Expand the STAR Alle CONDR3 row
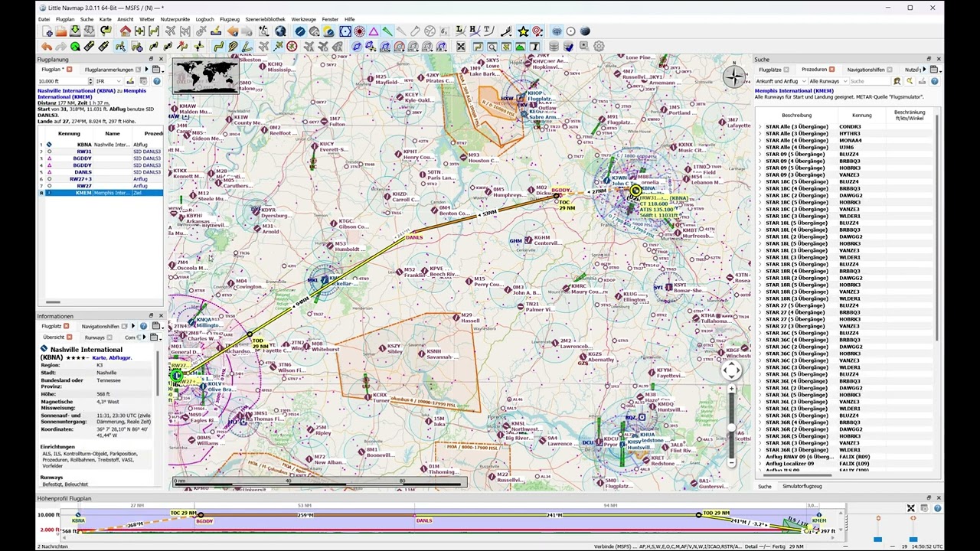 (x=760, y=127)
